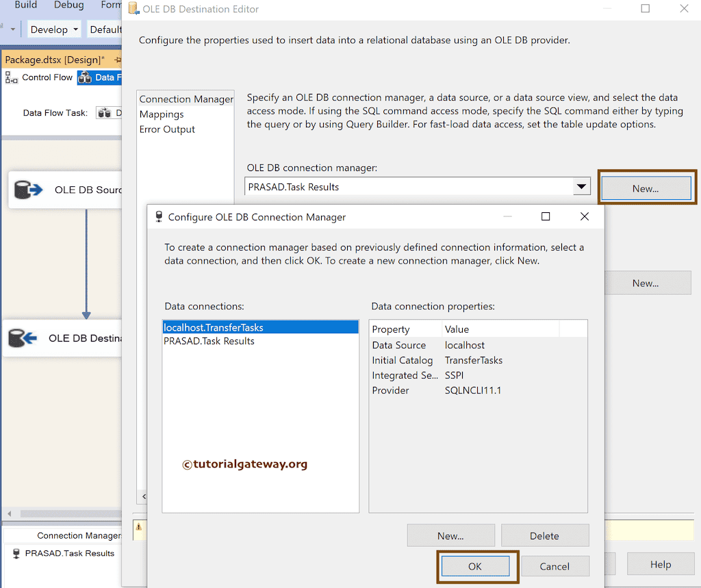Click the highlighted New button beside the connection dropdown
The image size is (701, 588).
[646, 186]
